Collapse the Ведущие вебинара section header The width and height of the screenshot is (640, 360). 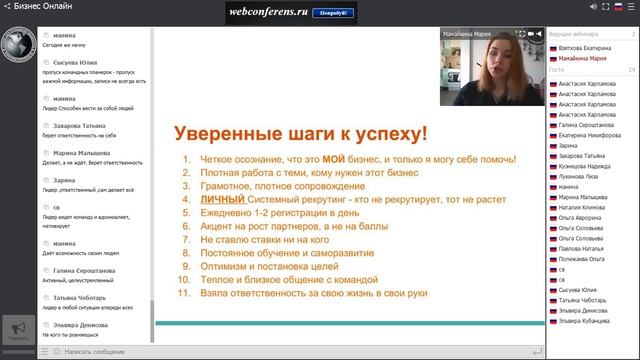point(592,34)
